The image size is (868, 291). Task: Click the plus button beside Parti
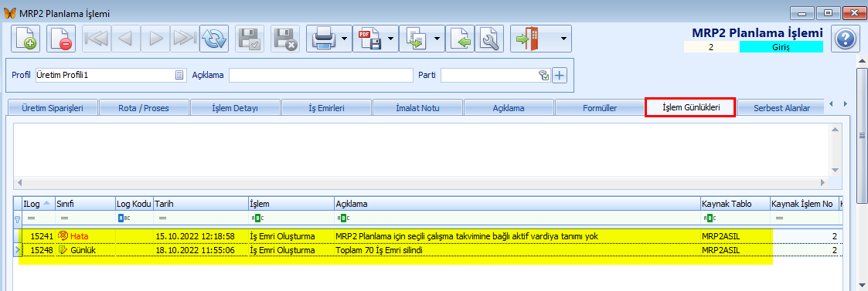tap(560, 75)
